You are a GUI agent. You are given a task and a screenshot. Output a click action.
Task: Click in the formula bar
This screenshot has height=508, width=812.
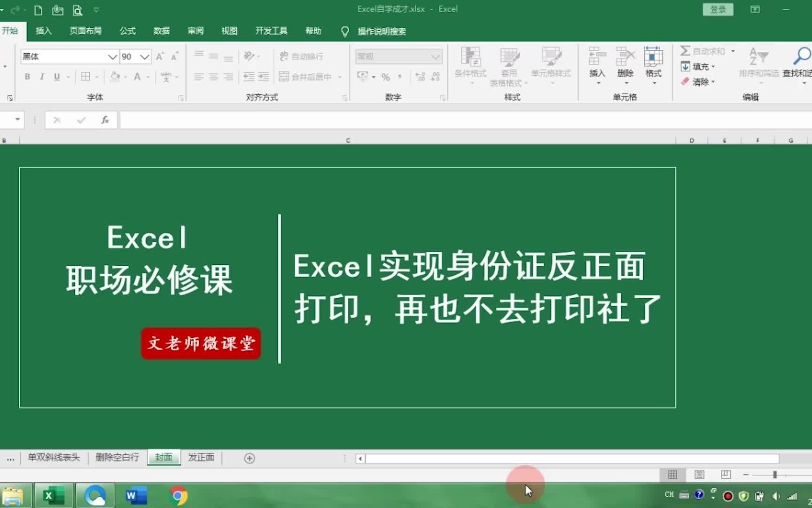[x=465, y=120]
